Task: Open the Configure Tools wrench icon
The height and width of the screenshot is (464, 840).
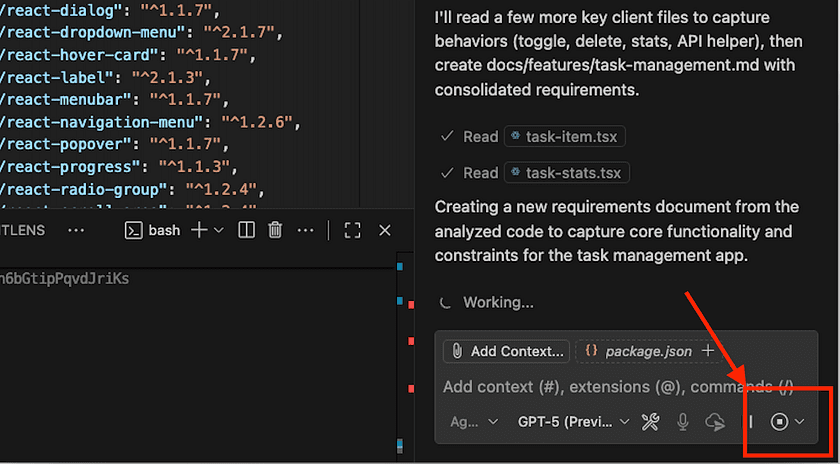Action: (650, 422)
